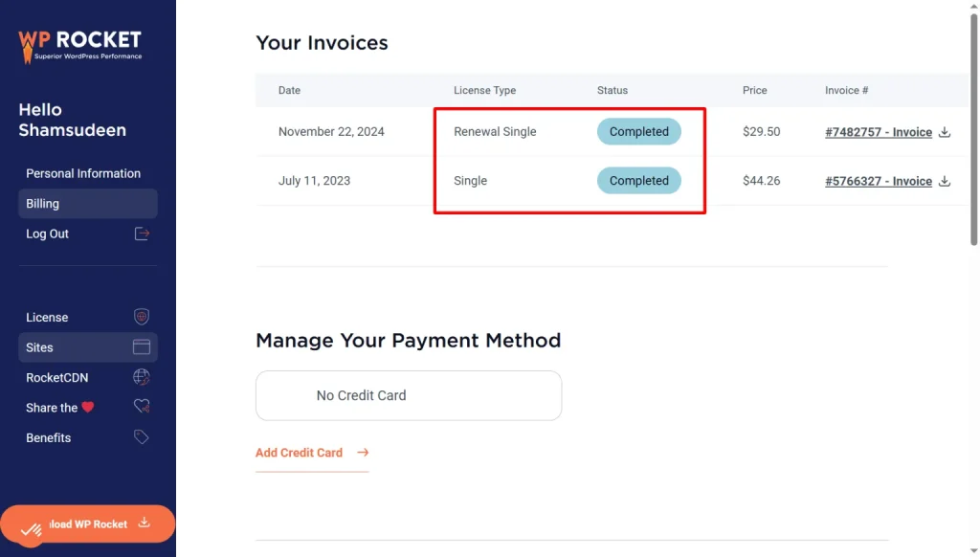980x557 pixels.
Task: Click the No Credit Card field
Action: [408, 395]
